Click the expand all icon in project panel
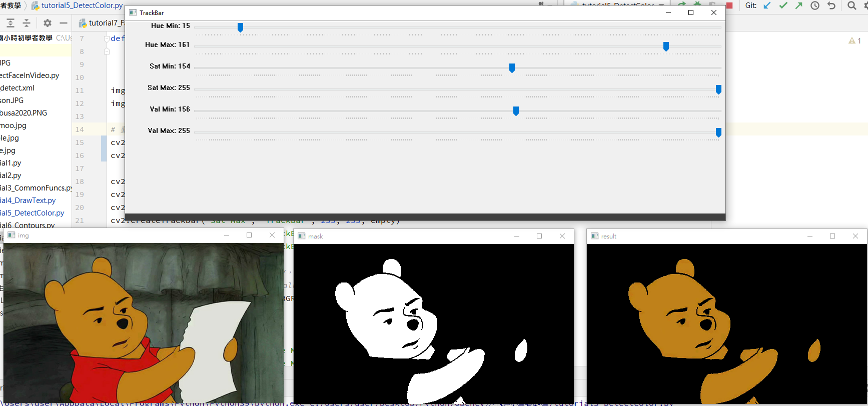Image resolution: width=868 pixels, height=406 pixels. pyautogui.click(x=10, y=23)
